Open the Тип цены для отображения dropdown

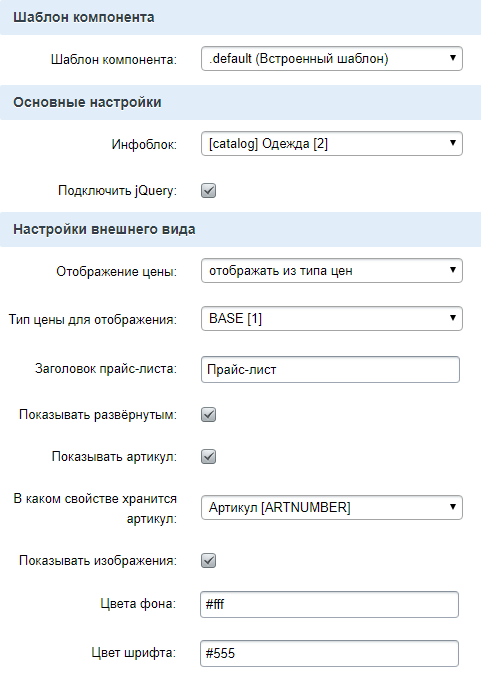[331, 318]
